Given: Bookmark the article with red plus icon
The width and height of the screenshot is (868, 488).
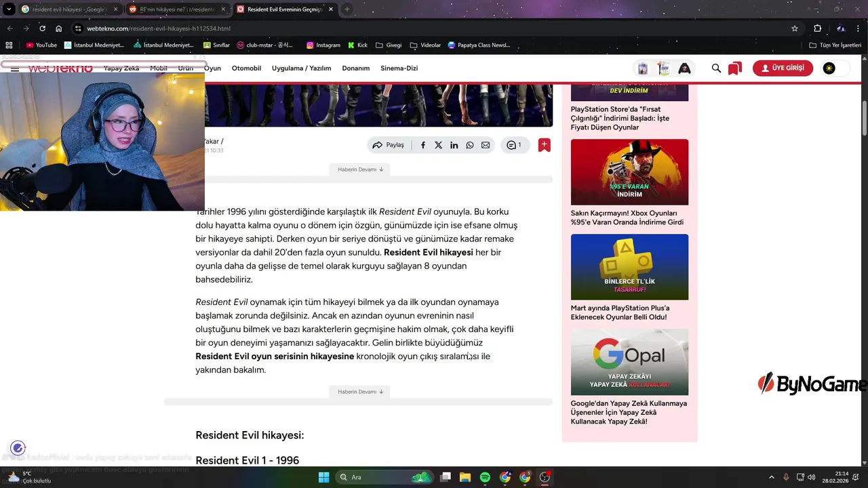Looking at the screenshot, I should tap(544, 145).
